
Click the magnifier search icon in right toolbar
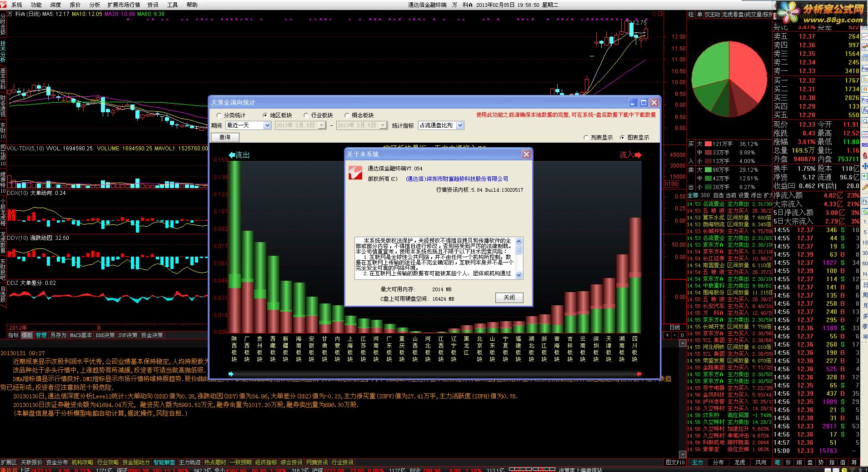point(864,121)
